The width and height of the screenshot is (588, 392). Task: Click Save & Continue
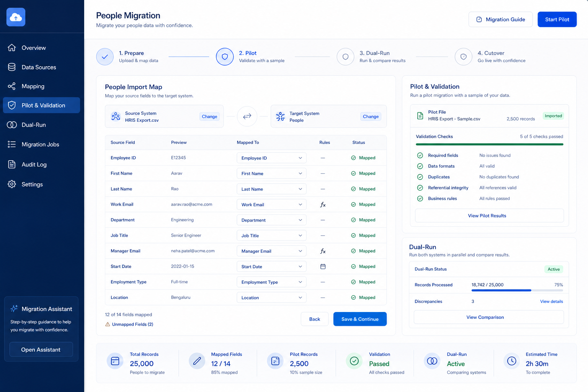360,319
